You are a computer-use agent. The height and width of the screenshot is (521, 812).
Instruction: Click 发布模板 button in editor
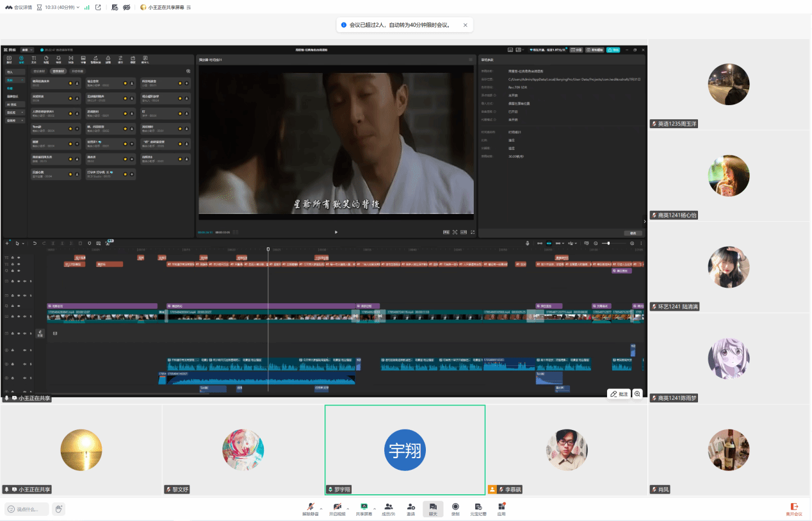click(x=594, y=49)
